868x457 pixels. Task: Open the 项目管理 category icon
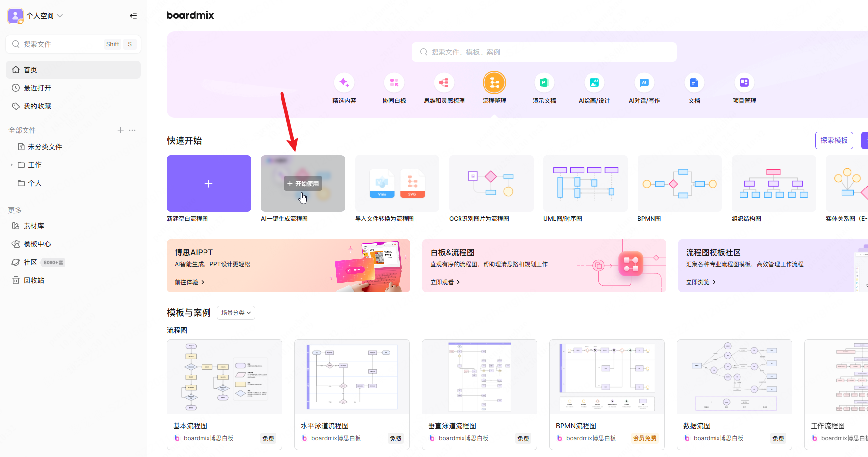click(744, 82)
